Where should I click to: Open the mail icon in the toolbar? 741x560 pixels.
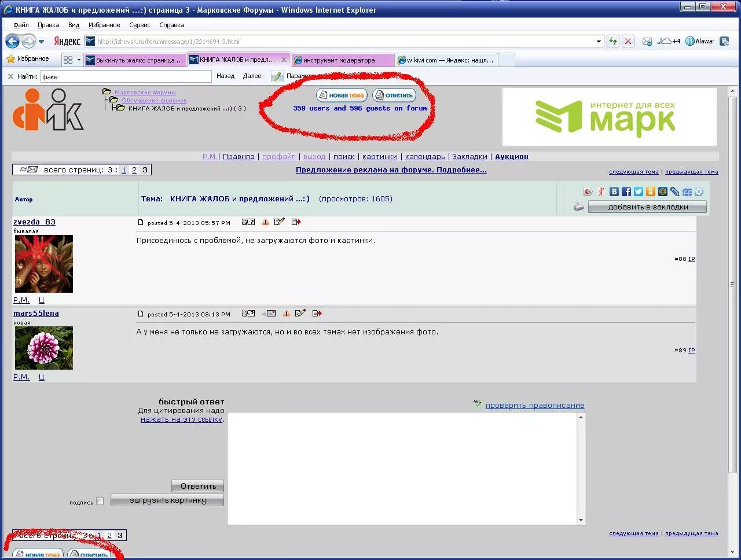pyautogui.click(x=647, y=41)
